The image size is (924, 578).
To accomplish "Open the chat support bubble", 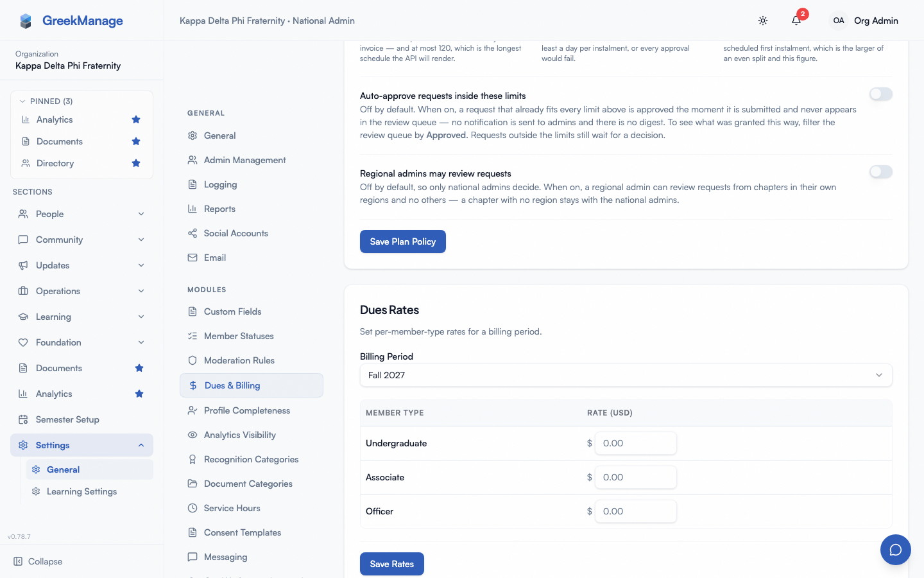I will tap(896, 550).
